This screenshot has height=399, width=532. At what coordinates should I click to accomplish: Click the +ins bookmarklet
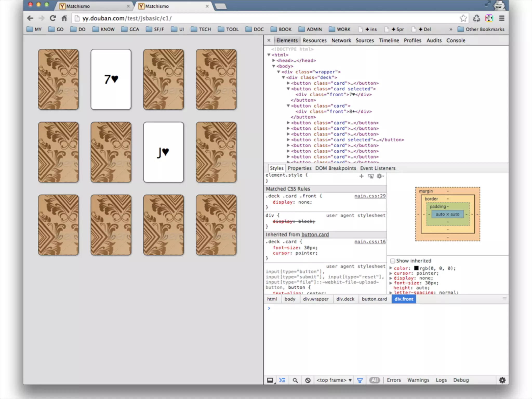tap(368, 29)
